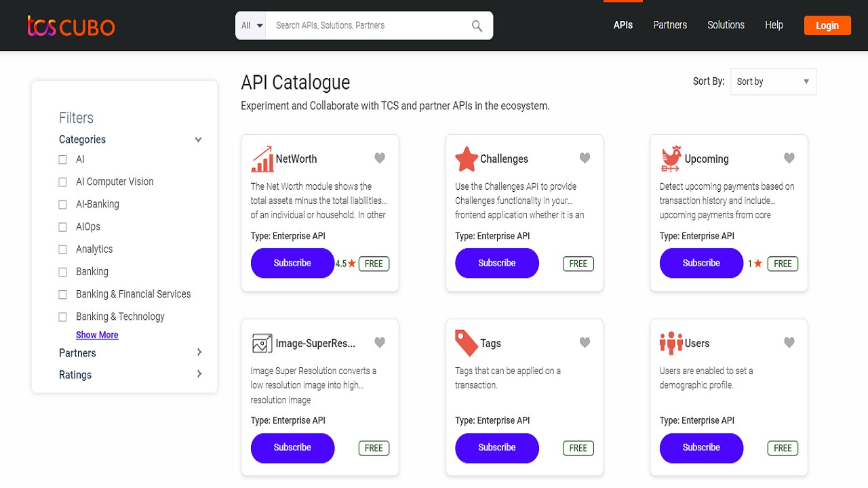
Task: Open the Solutions nav tab
Action: pyautogui.click(x=726, y=25)
